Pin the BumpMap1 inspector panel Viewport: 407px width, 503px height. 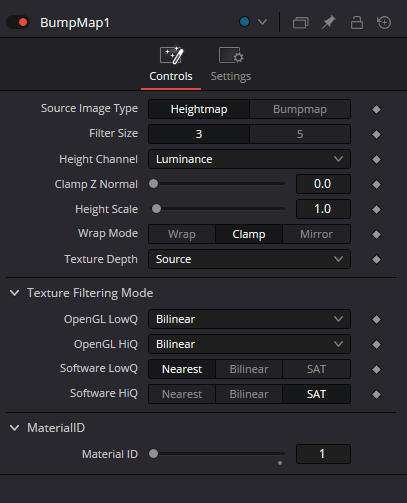point(328,23)
